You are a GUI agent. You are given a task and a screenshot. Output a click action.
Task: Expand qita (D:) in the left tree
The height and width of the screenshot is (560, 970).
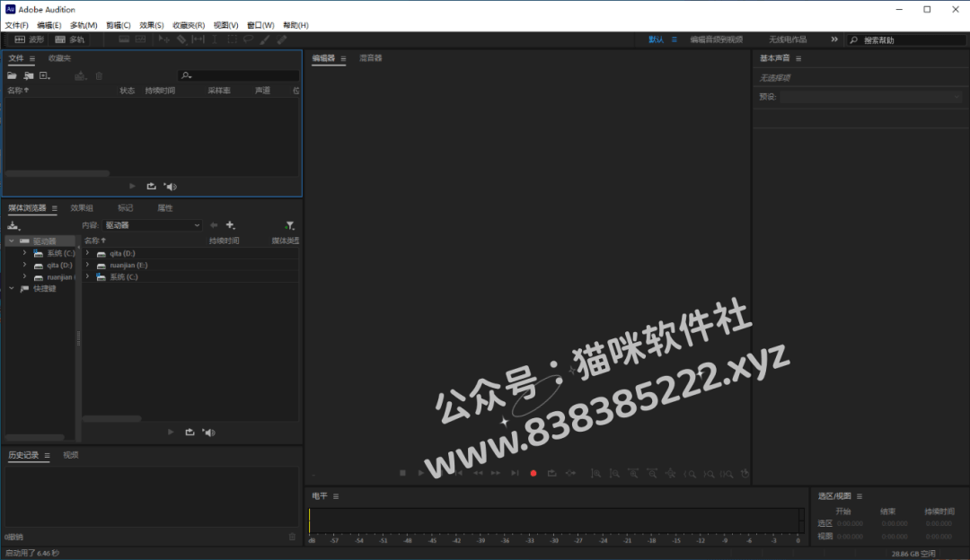click(25, 265)
